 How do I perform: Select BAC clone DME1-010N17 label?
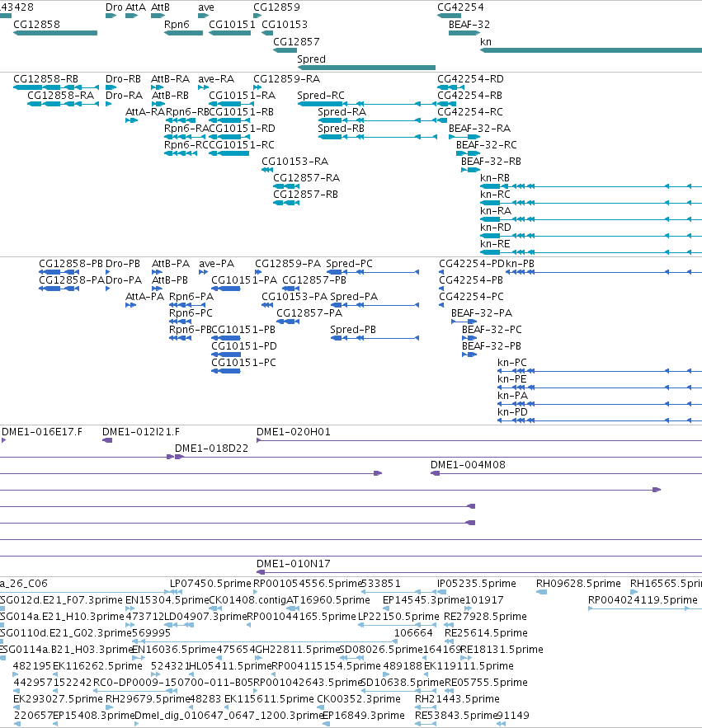pyautogui.click(x=294, y=564)
